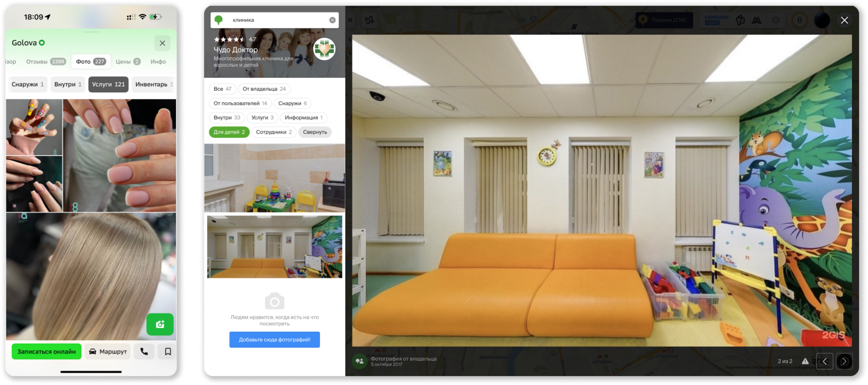This screenshot has width=868, height=385.
Task: Open the colorful nail art photo
Action: point(34,127)
